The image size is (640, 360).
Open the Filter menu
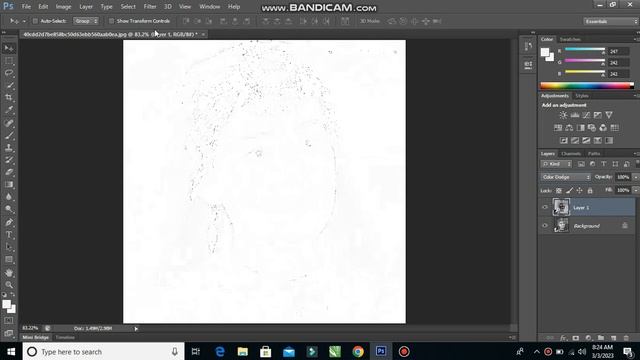(x=150, y=7)
